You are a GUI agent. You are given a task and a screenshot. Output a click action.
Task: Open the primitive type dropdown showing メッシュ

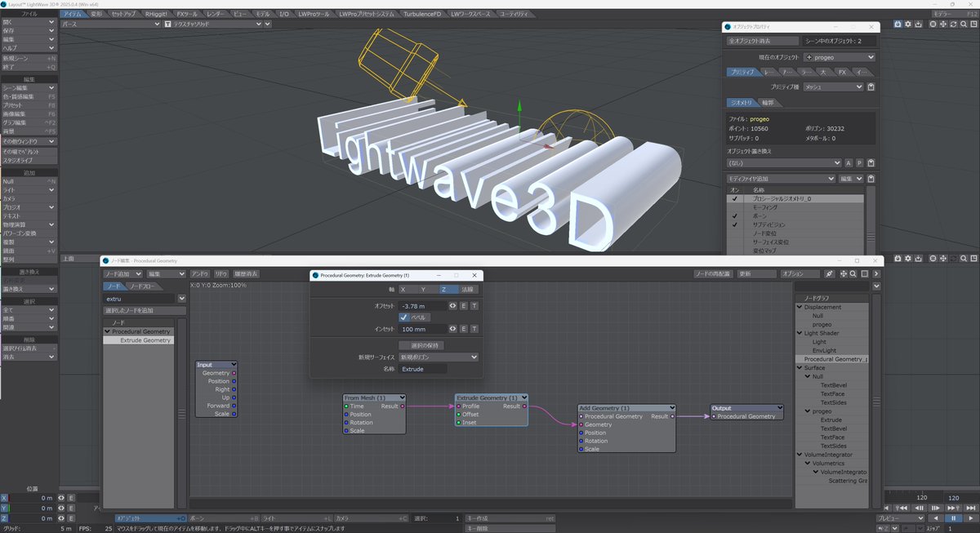(x=833, y=87)
